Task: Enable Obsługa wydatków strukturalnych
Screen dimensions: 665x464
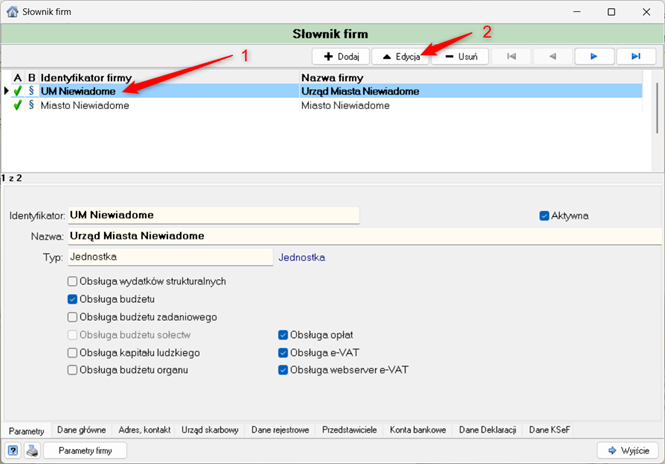Action: (73, 282)
